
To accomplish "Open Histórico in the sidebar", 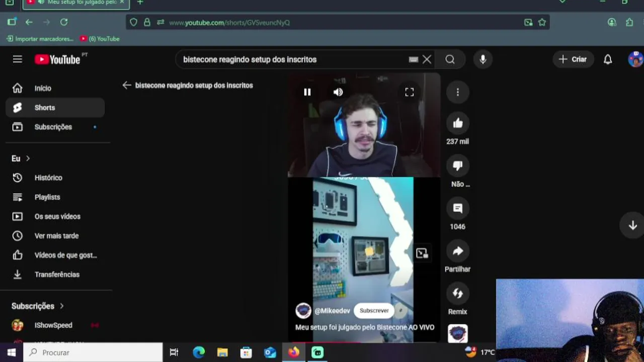I will tap(55, 177).
